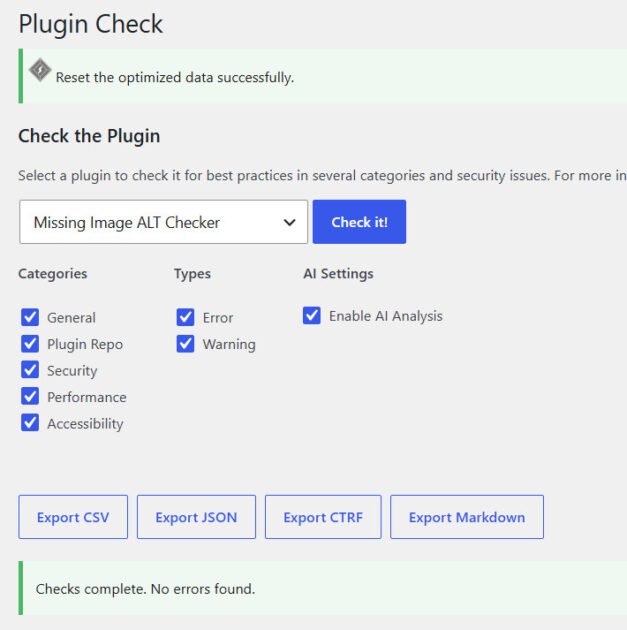Click the Types heading label
This screenshot has height=630, width=627.
[x=192, y=274]
